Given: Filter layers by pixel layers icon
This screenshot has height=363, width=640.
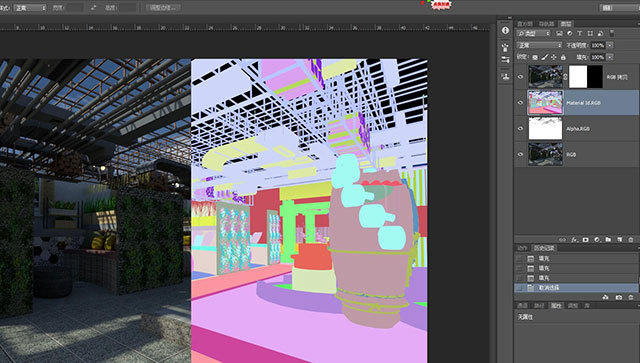Looking at the screenshot, I should coord(559,33).
